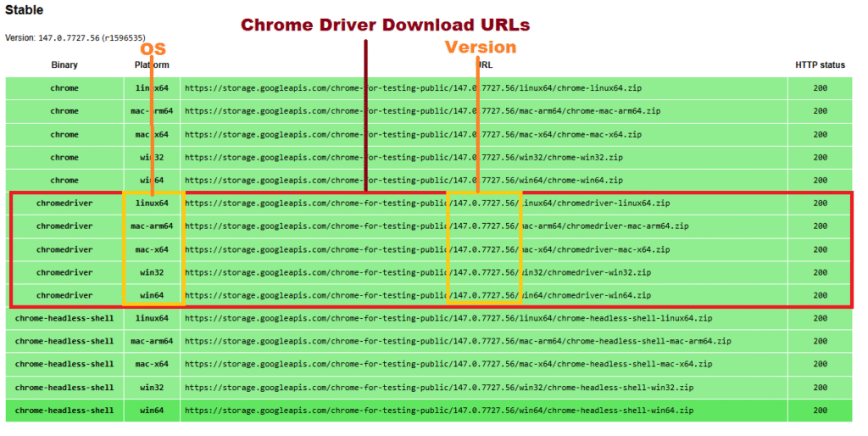
Task: Click the chromedriver-win64.zip URL
Action: click(418, 295)
